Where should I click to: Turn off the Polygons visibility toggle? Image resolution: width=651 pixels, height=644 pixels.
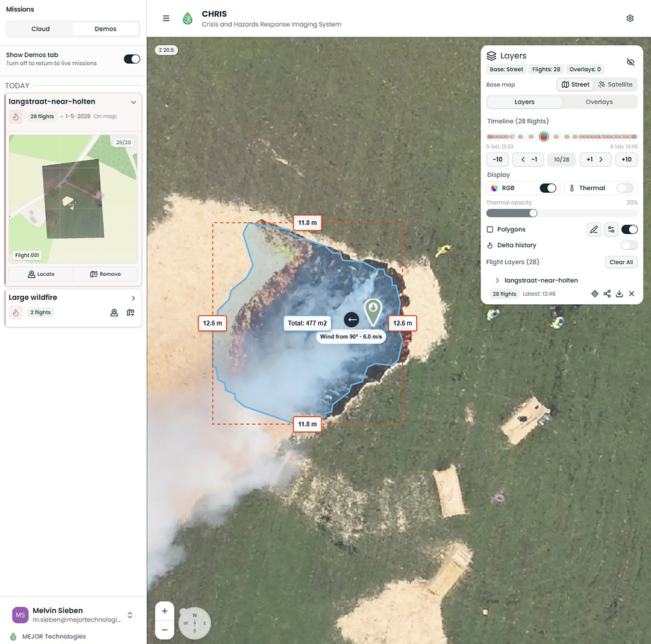(630, 229)
